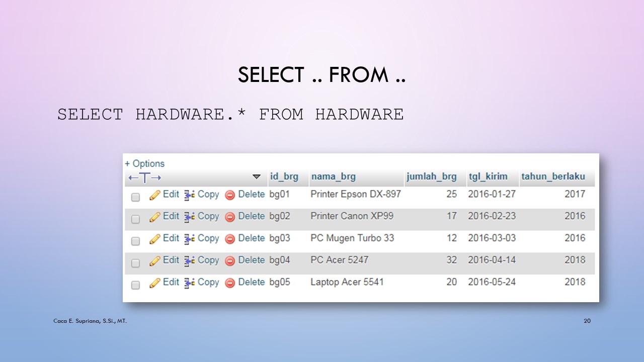Click the Copy icon in bg01 row
This screenshot has height=362, width=644.
point(189,195)
